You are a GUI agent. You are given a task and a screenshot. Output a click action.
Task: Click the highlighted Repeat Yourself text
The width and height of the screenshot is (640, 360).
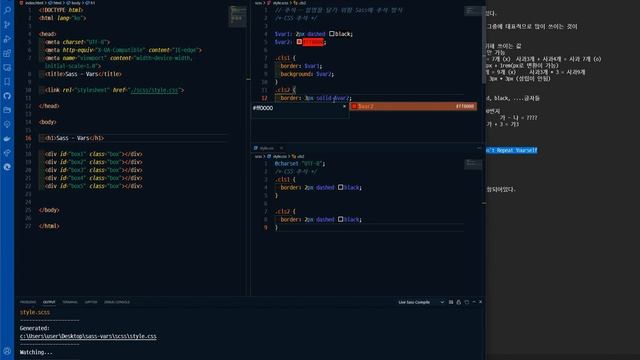click(x=512, y=150)
